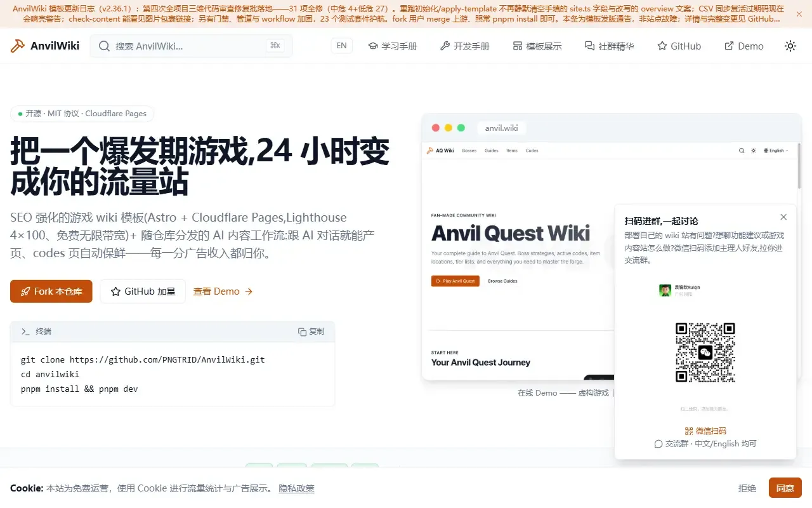Open the GitHub link in the top navigation
The height and width of the screenshot is (508, 812).
coord(679,46)
